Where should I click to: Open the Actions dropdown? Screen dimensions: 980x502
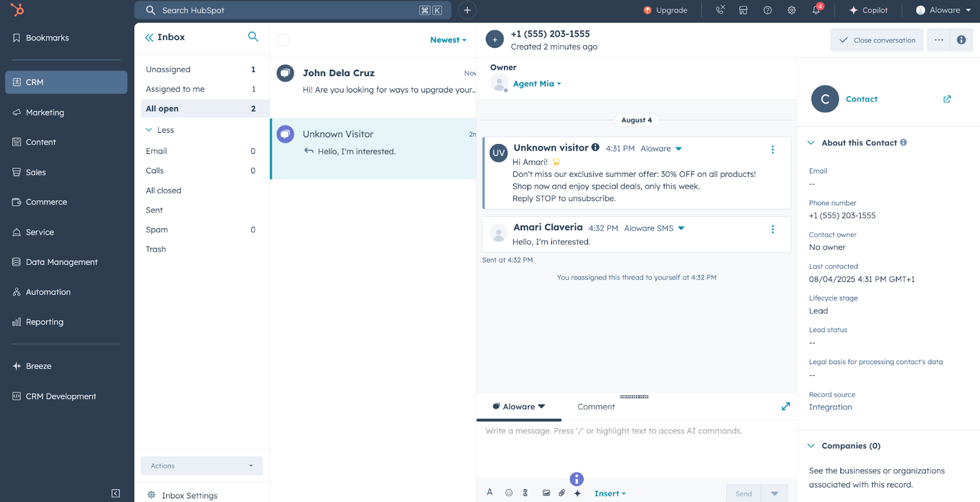[202, 466]
